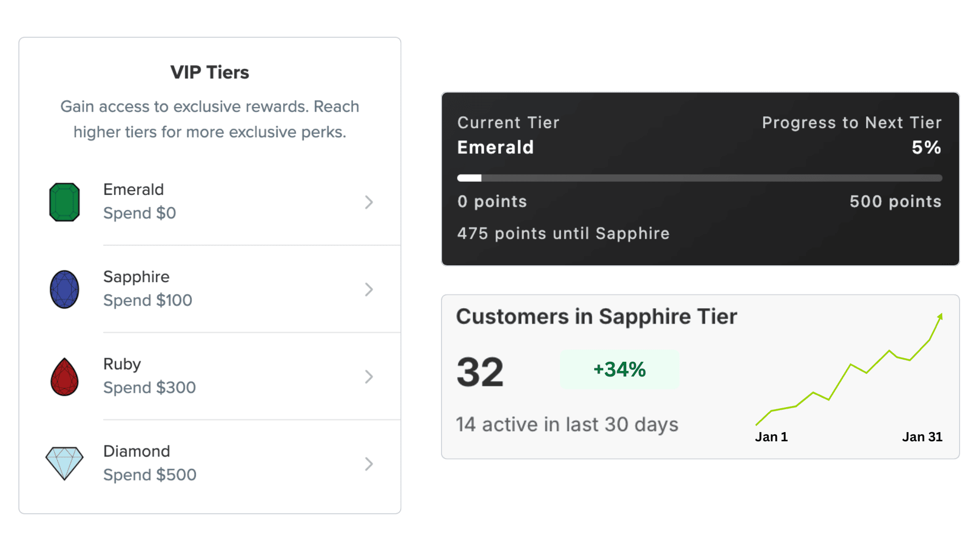The width and height of the screenshot is (980, 551).
Task: Click the 'Spend $500' text
Action: coord(150,475)
